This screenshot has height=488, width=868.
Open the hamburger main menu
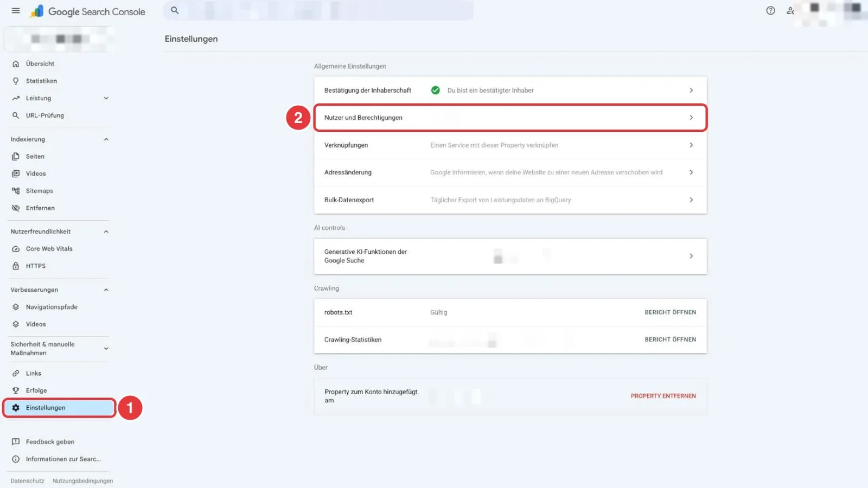16,11
